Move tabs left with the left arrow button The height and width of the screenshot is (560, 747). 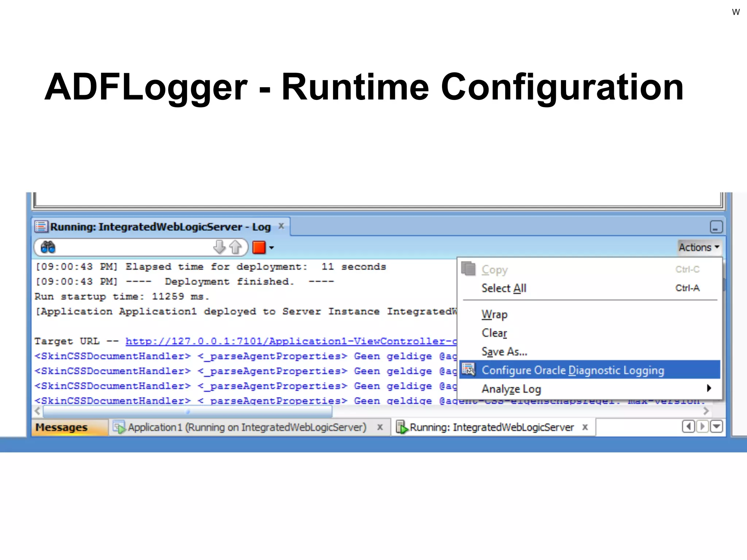point(688,426)
